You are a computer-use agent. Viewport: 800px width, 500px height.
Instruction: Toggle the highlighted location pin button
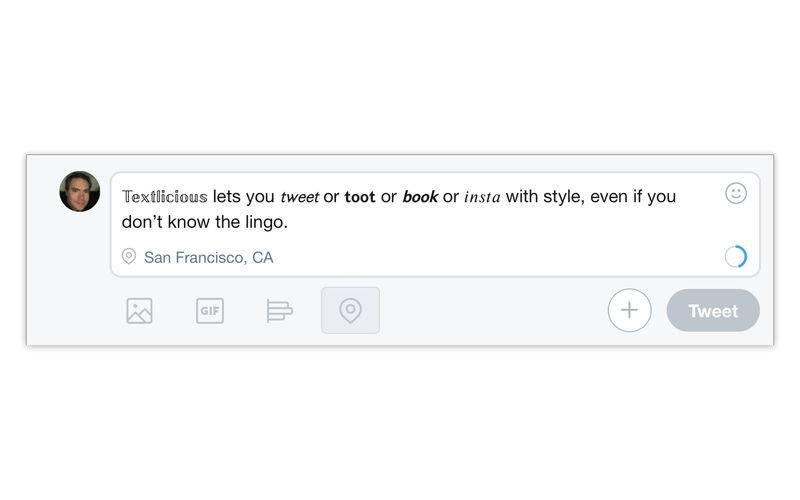coord(350,311)
